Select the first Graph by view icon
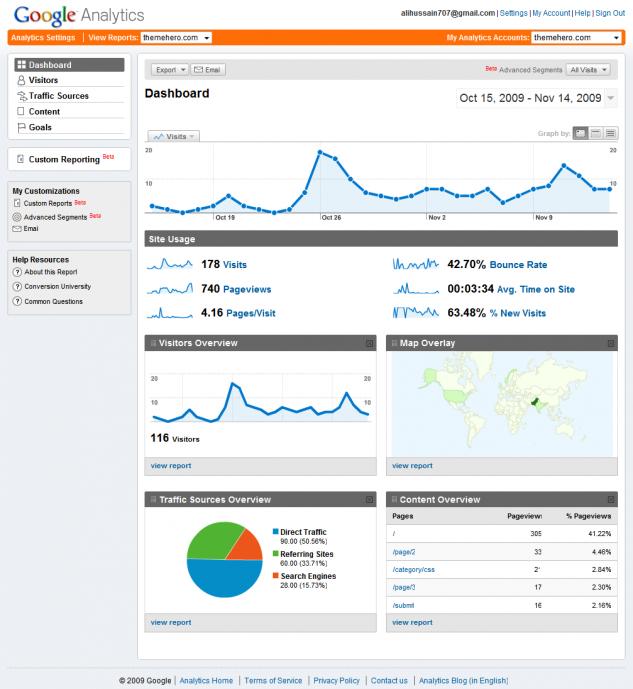Viewport: 633px width, 689px height. click(x=580, y=133)
